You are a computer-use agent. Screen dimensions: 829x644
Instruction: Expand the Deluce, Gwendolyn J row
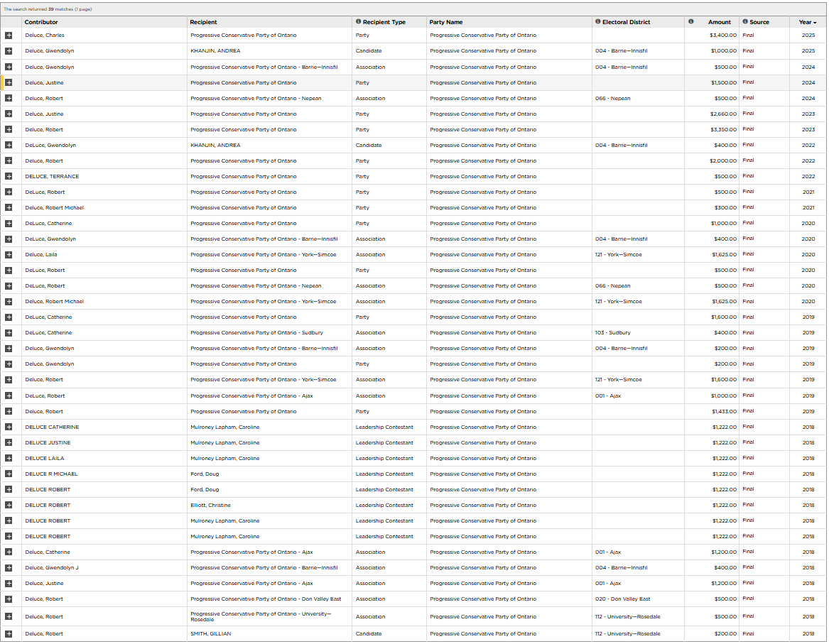click(x=9, y=568)
